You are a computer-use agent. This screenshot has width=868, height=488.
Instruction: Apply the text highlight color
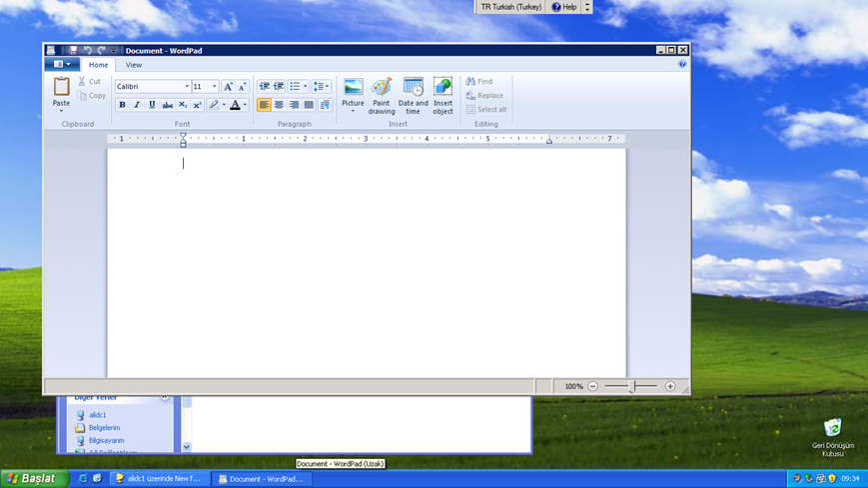click(x=214, y=105)
